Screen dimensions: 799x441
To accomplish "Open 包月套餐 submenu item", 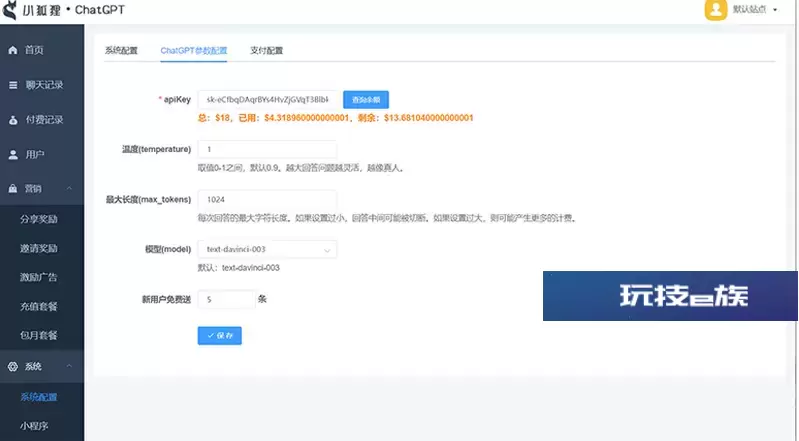I will [39, 335].
